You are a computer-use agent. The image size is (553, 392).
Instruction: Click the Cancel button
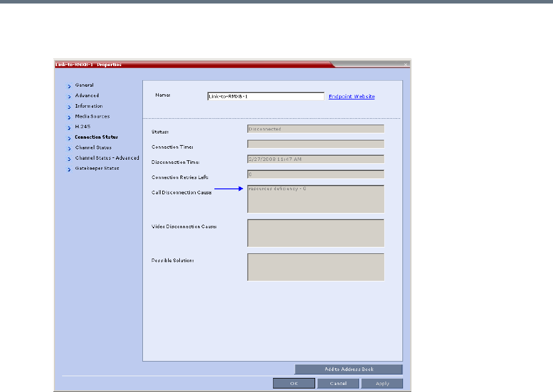tap(338, 383)
